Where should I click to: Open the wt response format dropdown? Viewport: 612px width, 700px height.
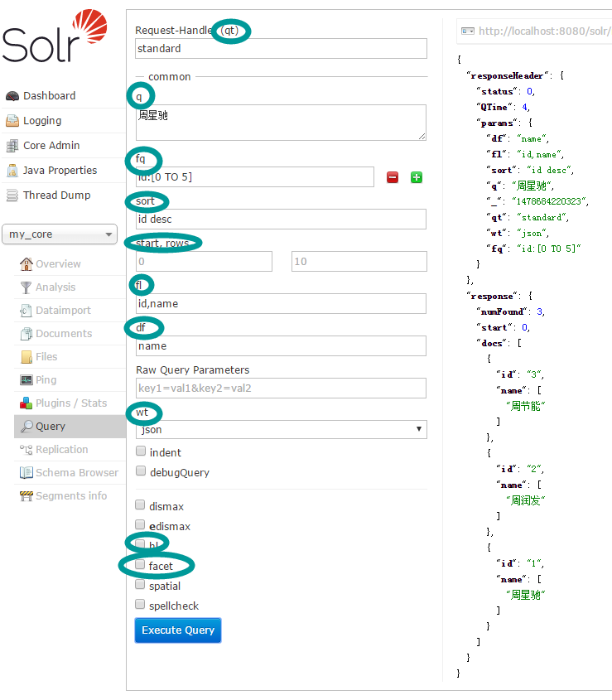pos(282,429)
